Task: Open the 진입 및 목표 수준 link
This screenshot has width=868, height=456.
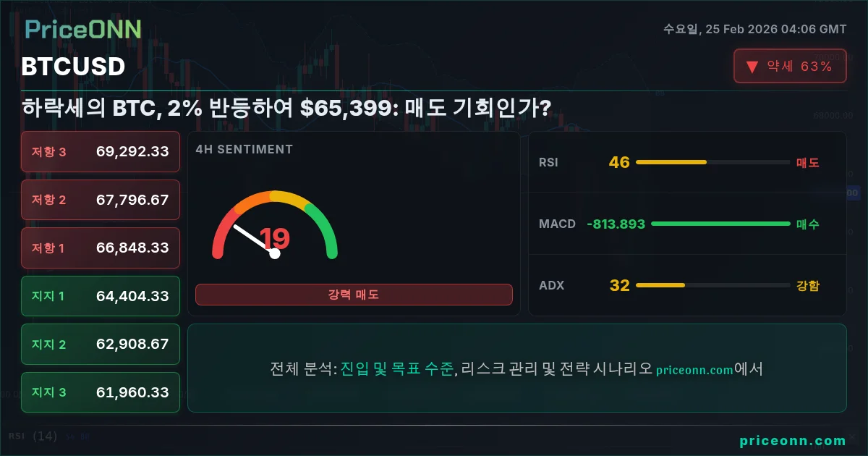Action: tap(397, 369)
